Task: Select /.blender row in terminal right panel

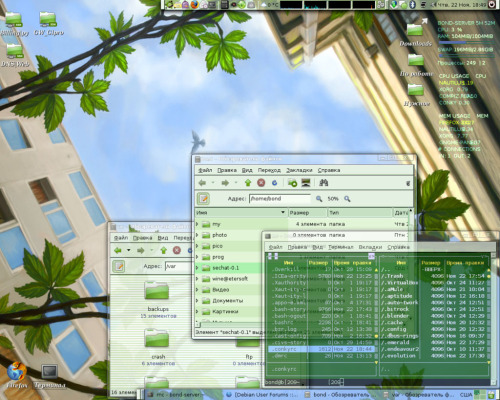Action: tap(434, 316)
